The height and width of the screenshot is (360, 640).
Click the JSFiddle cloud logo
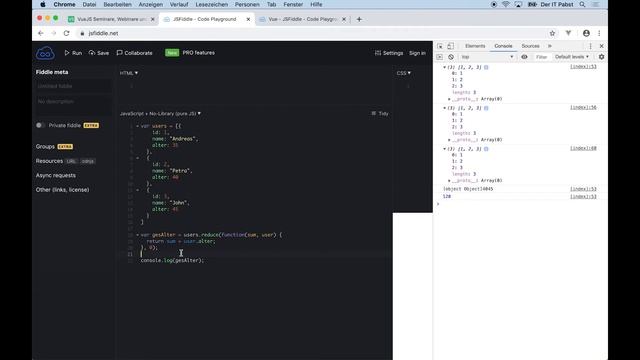[45, 53]
